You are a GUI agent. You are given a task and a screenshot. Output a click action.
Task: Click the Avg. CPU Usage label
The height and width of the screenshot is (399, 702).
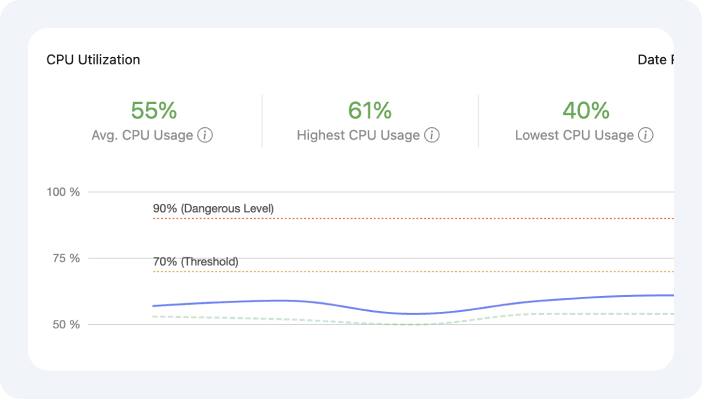pyautogui.click(x=142, y=135)
